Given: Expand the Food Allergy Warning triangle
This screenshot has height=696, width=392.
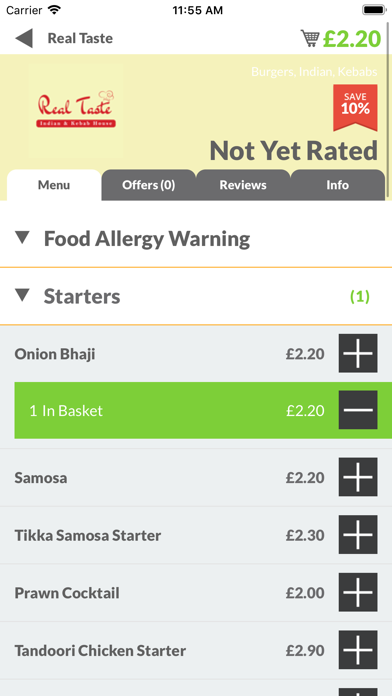Looking at the screenshot, I should point(22,238).
